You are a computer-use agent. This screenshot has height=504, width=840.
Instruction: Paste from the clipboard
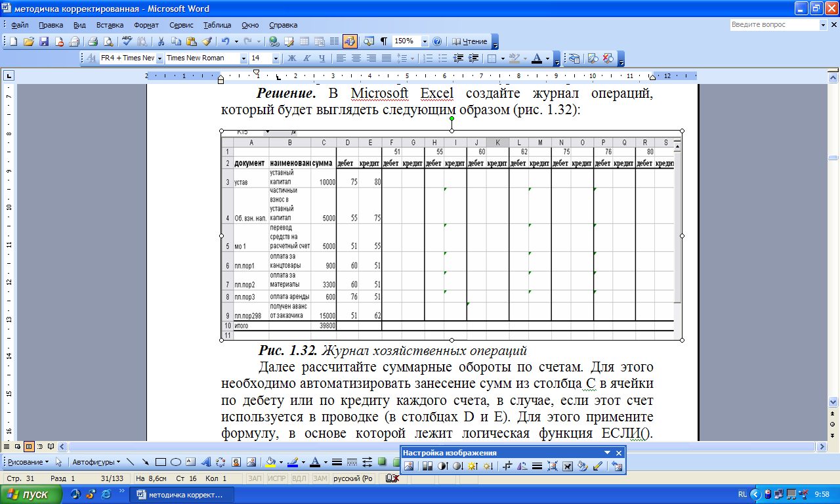[x=191, y=41]
